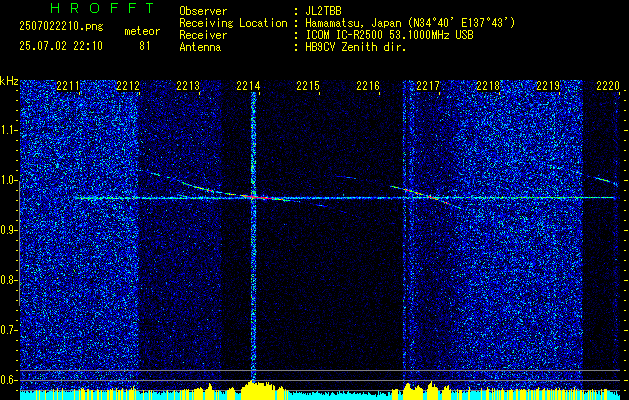This screenshot has width=629, height=400.
Task: Click the HROFFT title text
Action: 102,8
